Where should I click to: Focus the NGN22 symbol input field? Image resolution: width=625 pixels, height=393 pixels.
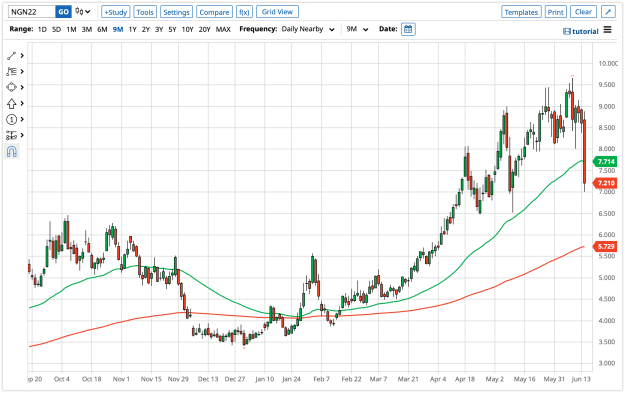tap(32, 12)
